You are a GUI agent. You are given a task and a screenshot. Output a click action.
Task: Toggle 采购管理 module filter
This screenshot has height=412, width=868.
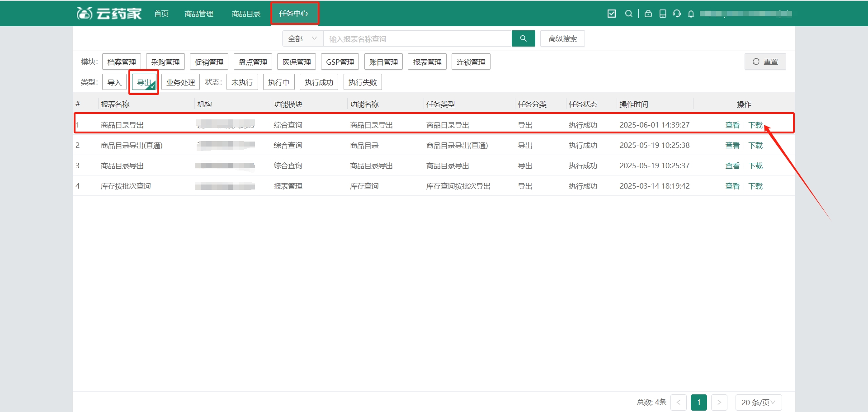pyautogui.click(x=165, y=62)
